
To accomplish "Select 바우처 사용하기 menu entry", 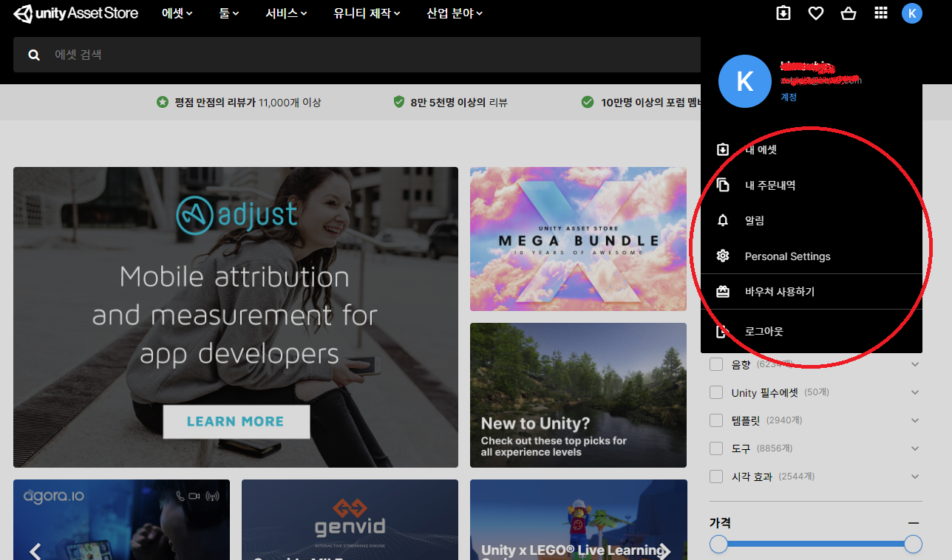I will pyautogui.click(x=812, y=292).
